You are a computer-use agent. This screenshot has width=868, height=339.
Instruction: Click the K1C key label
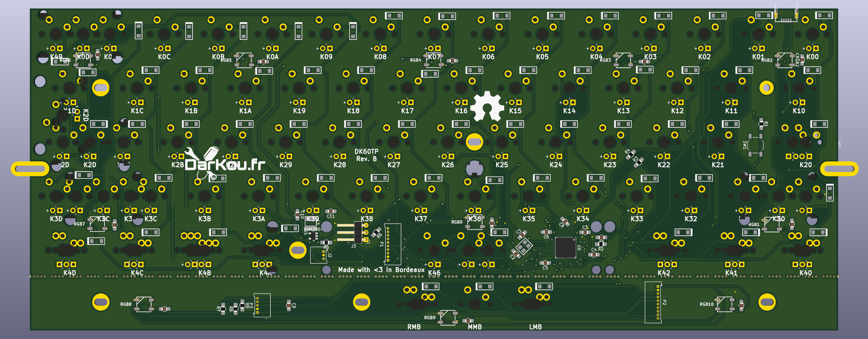point(137,111)
